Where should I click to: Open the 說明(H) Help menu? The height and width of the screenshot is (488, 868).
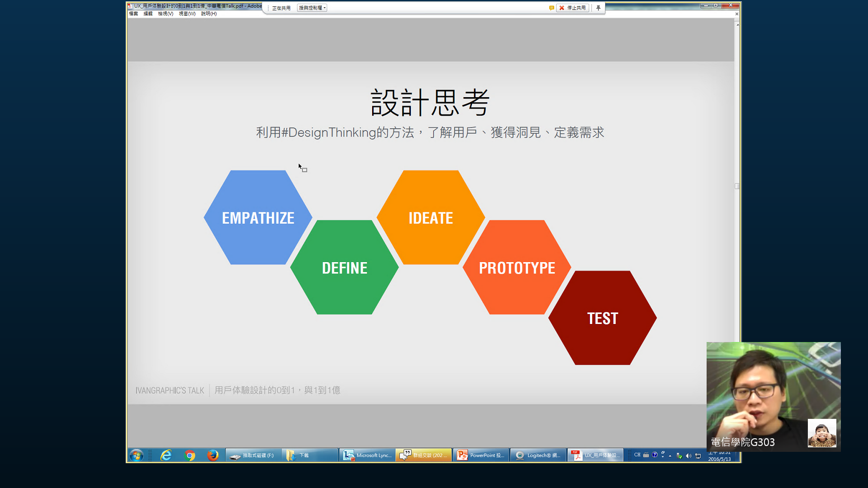208,14
